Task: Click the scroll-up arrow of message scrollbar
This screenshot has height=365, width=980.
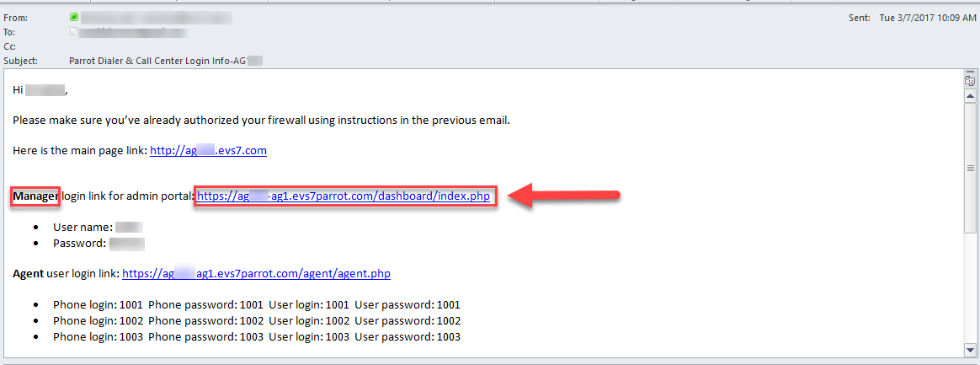Action: coord(970,96)
